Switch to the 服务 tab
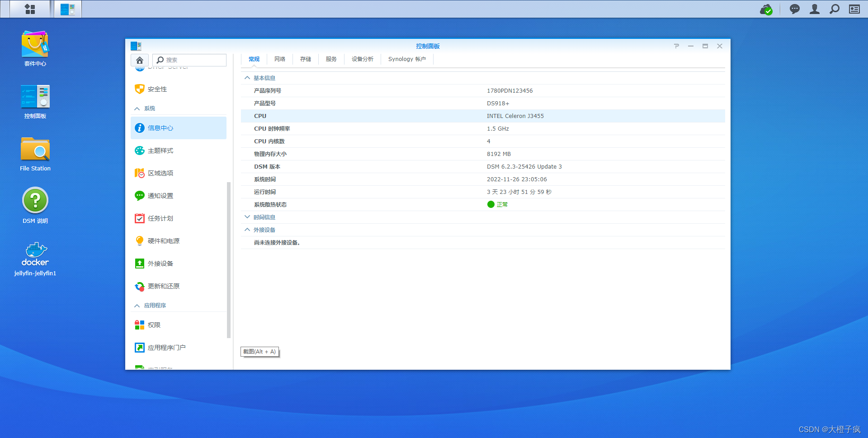This screenshot has width=868, height=438. (x=331, y=59)
